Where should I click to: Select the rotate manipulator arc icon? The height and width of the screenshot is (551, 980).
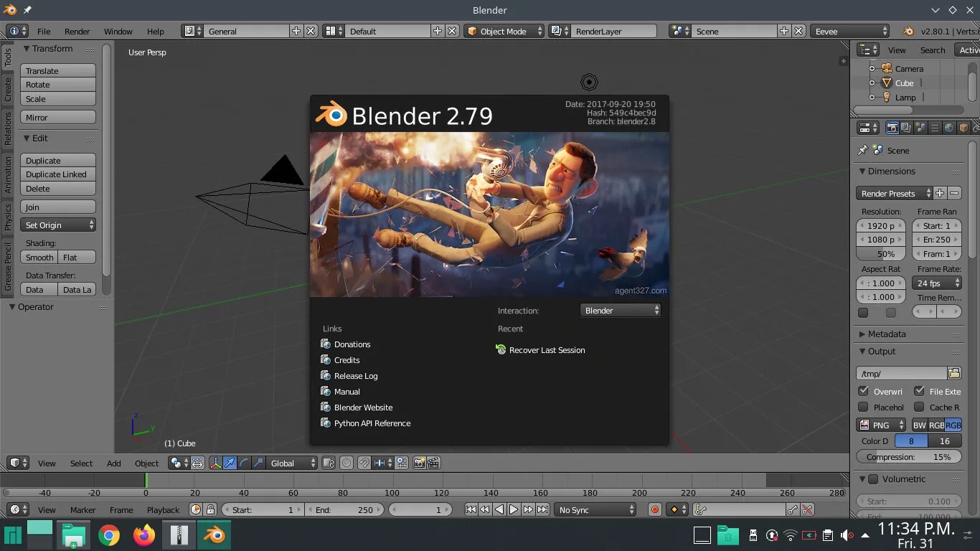click(x=244, y=463)
